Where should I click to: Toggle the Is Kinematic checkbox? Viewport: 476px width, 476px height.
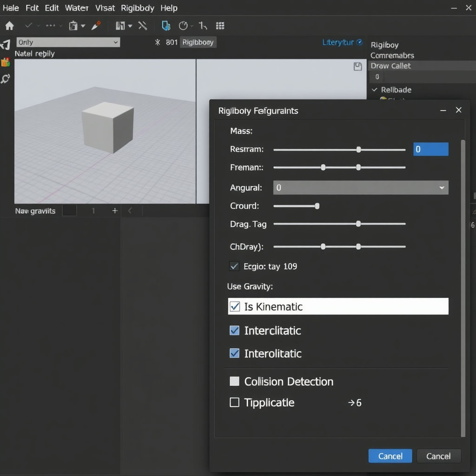tap(235, 306)
